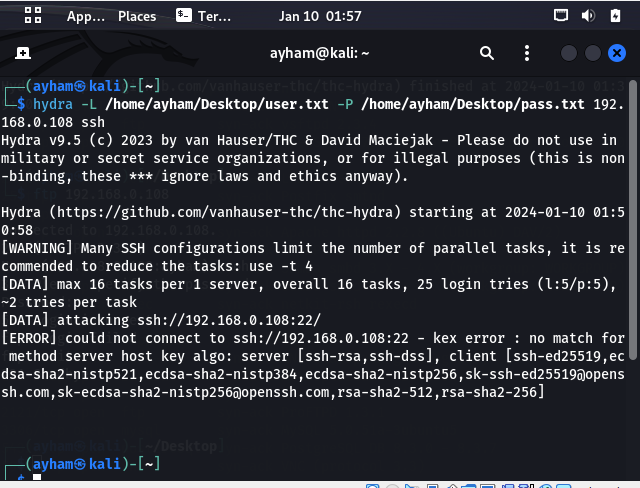The width and height of the screenshot is (640, 488).
Task: Open the three-dot terminal menu
Action: [527, 53]
